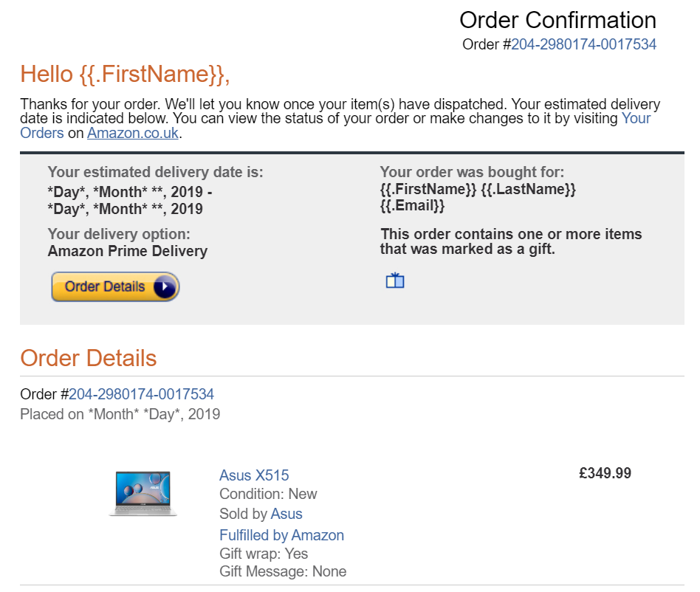700x592 pixels.
Task: Click the Asus seller link
Action: click(x=286, y=514)
